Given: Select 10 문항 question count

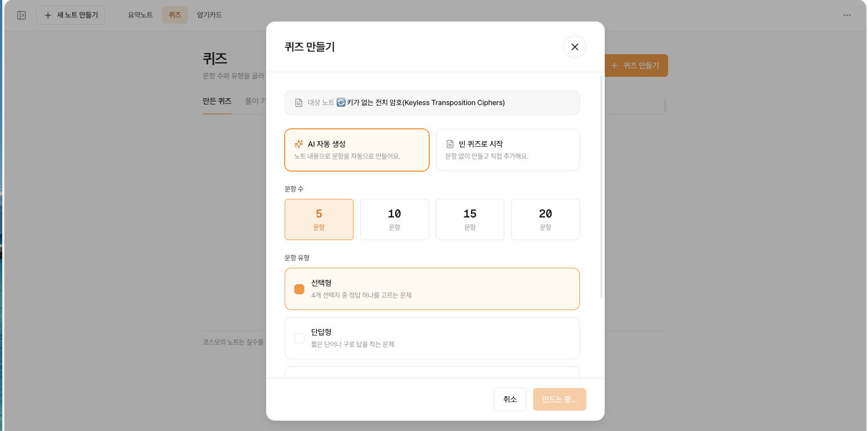Looking at the screenshot, I should (x=395, y=219).
